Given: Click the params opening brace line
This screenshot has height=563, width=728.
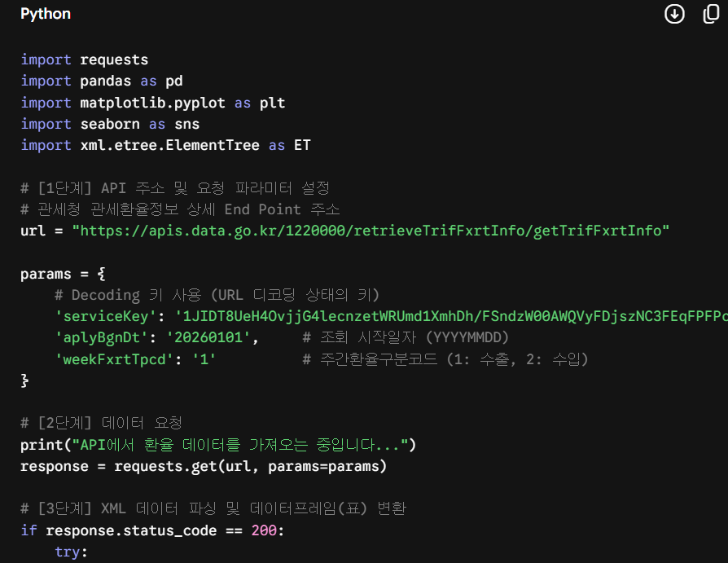Looking at the screenshot, I should pyautogui.click(x=64, y=274).
